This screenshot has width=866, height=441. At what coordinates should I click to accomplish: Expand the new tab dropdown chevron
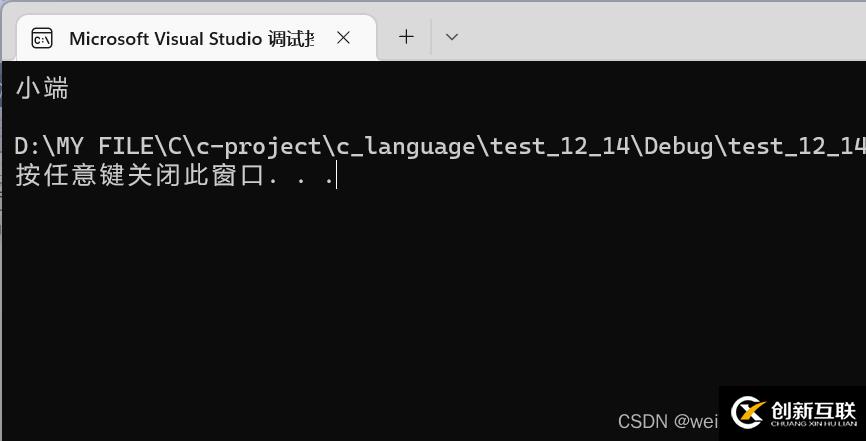point(452,37)
